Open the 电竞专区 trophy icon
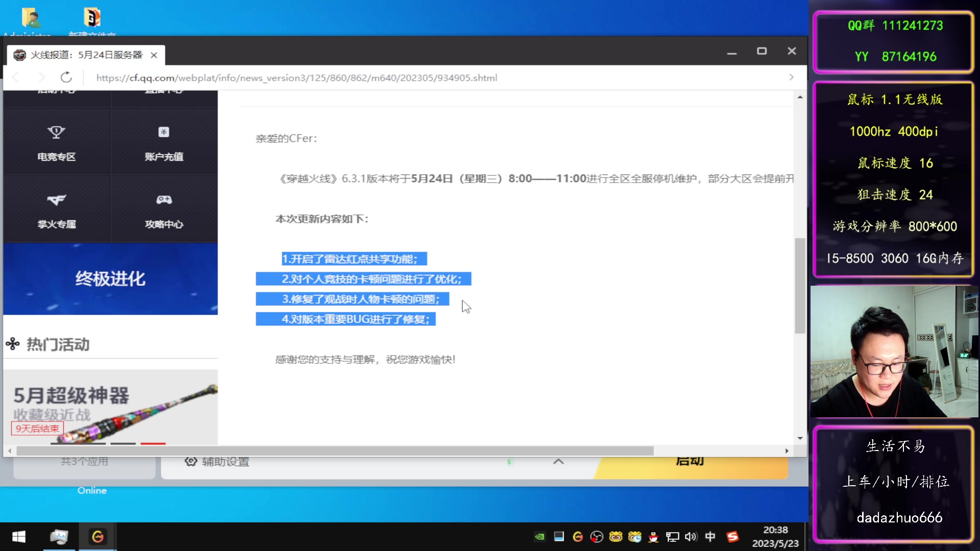This screenshot has width=980, height=551. (57, 132)
